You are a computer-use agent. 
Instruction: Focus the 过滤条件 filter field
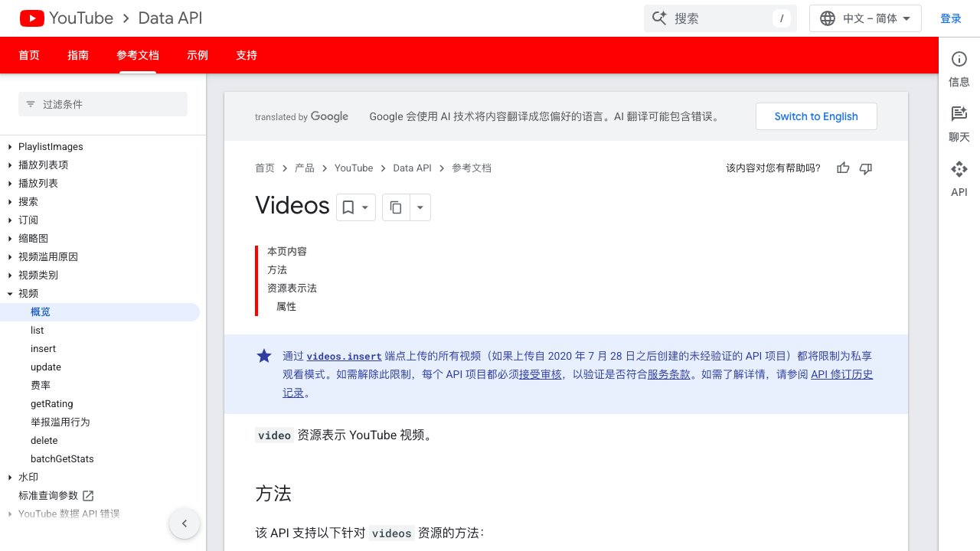click(x=103, y=104)
